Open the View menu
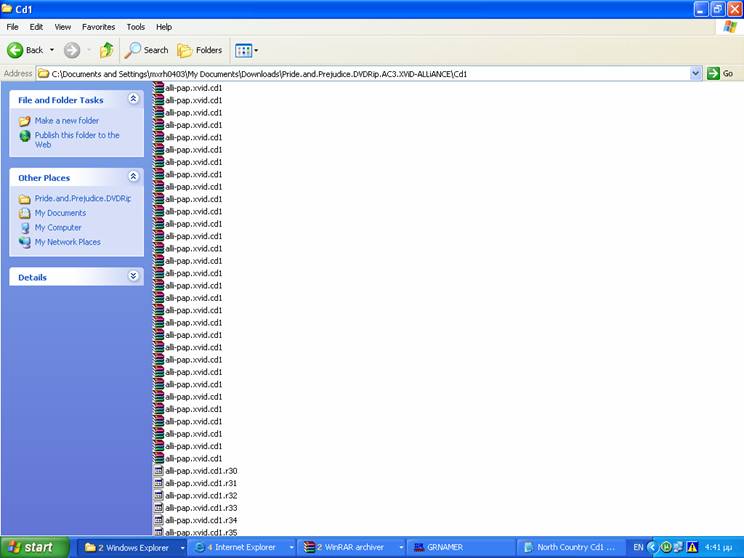 [63, 27]
